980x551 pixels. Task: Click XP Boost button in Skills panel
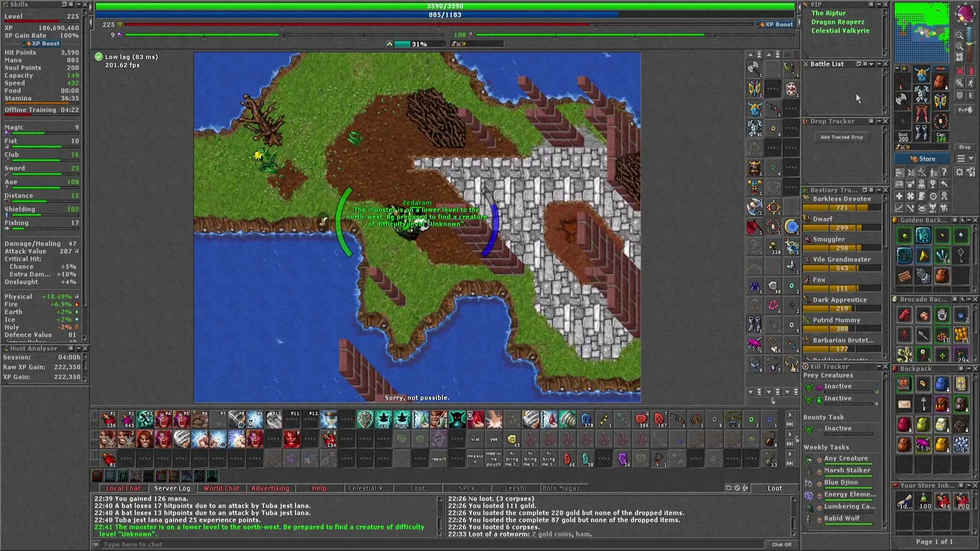pyautogui.click(x=41, y=44)
